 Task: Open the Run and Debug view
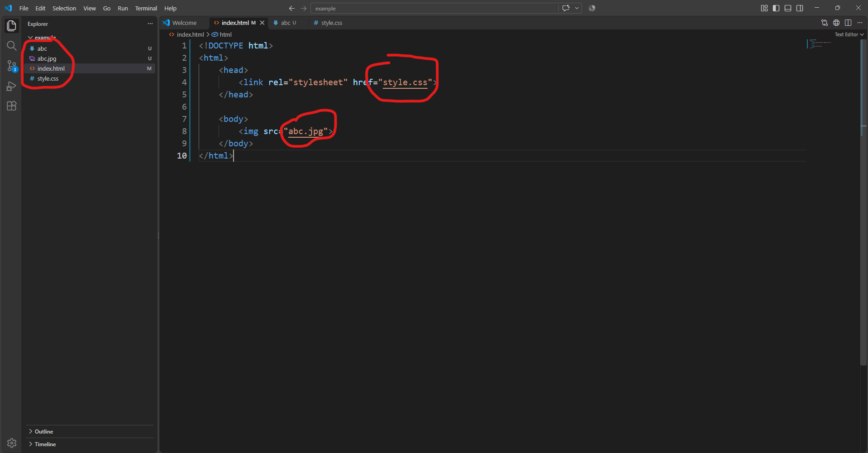click(x=12, y=86)
